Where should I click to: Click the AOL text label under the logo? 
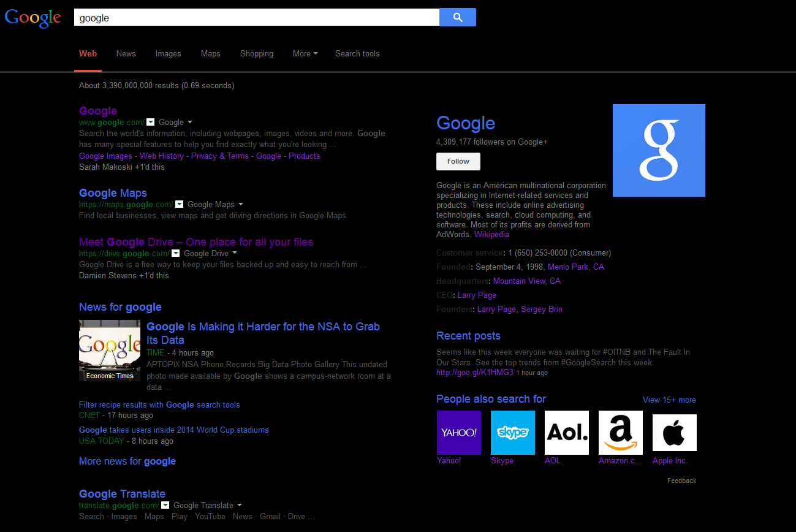point(553,460)
